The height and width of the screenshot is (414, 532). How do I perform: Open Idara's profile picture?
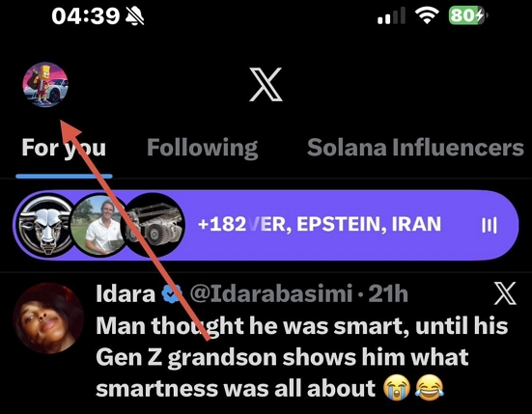[48, 318]
